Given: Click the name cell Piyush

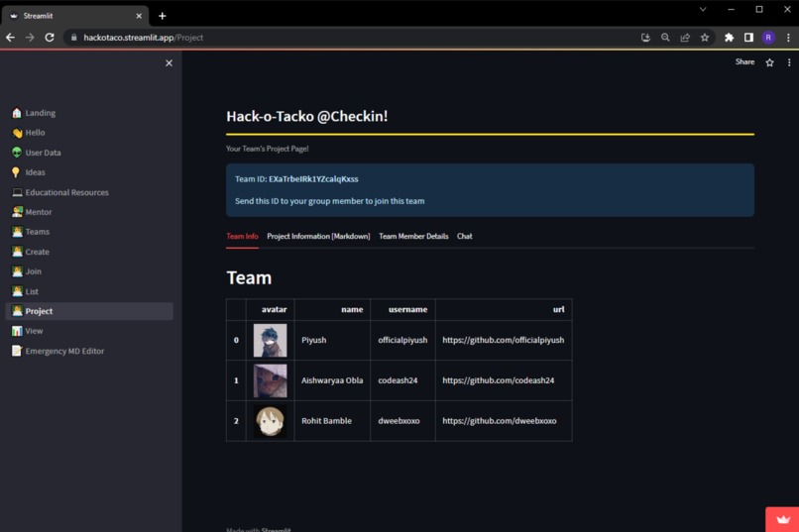Looking at the screenshot, I should pos(332,340).
